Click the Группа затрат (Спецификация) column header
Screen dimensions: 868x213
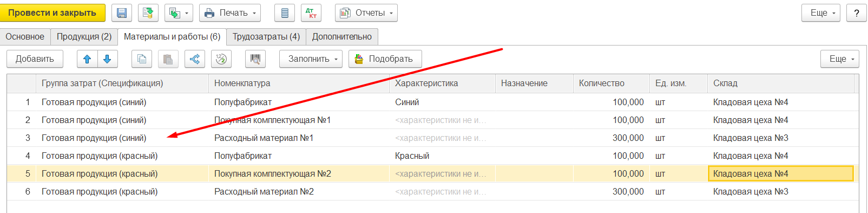click(122, 83)
